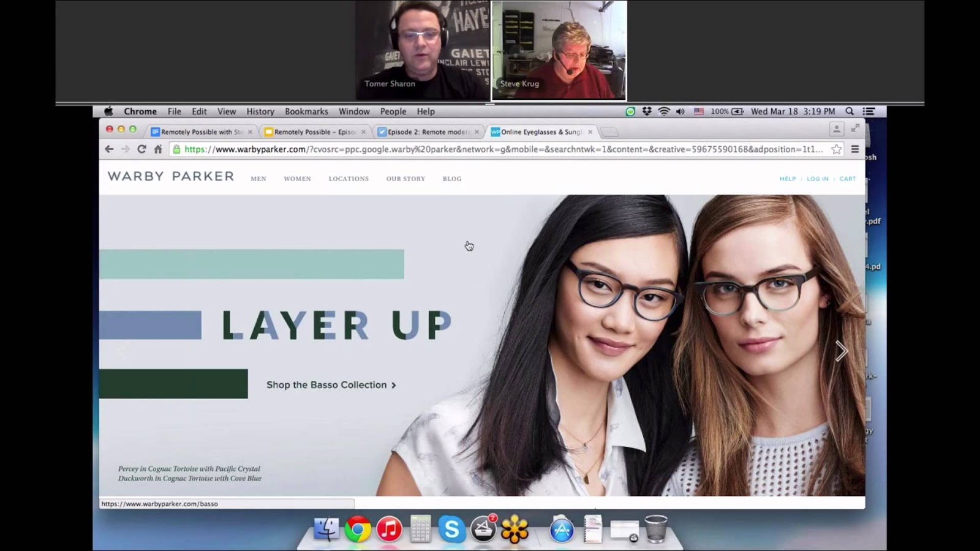
Task: Open the Bookmarks menu
Action: point(306,111)
